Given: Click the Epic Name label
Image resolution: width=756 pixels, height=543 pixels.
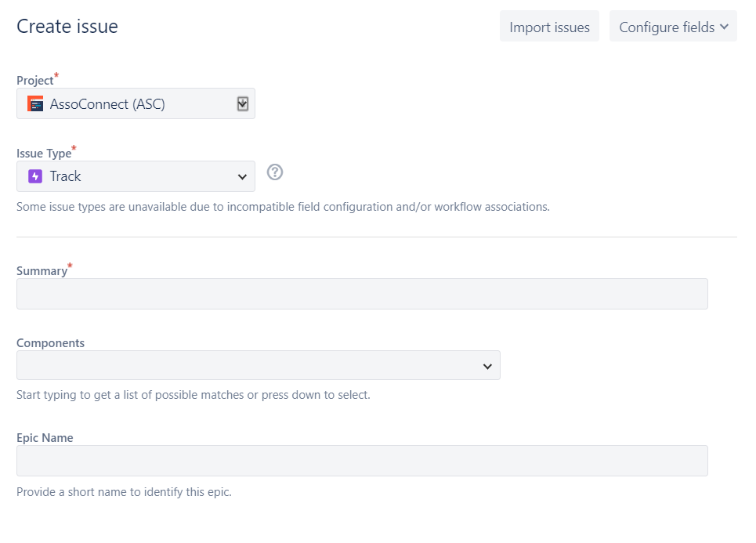Looking at the screenshot, I should (x=45, y=438).
